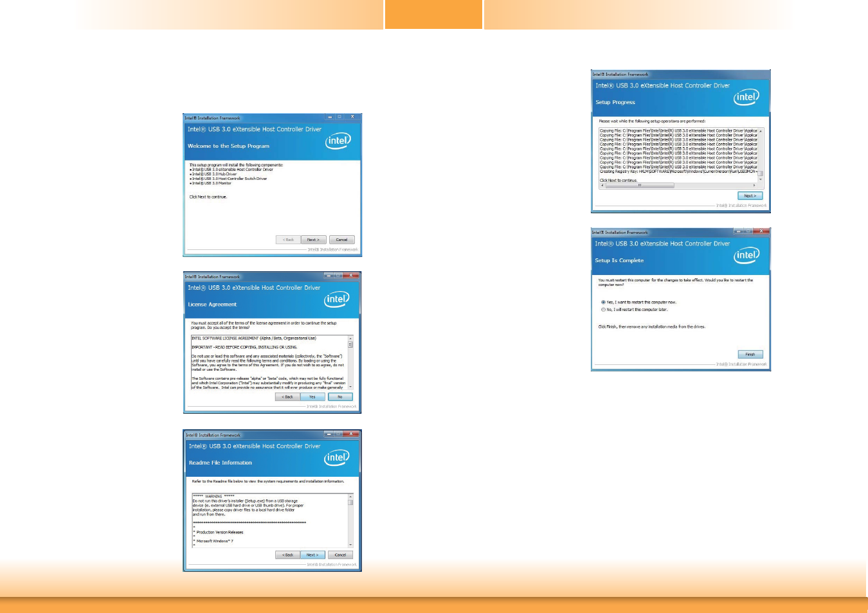Click the Intel logo in the License Agreement dialog
Image resolution: width=868 pixels, height=613 pixels.
(337, 299)
